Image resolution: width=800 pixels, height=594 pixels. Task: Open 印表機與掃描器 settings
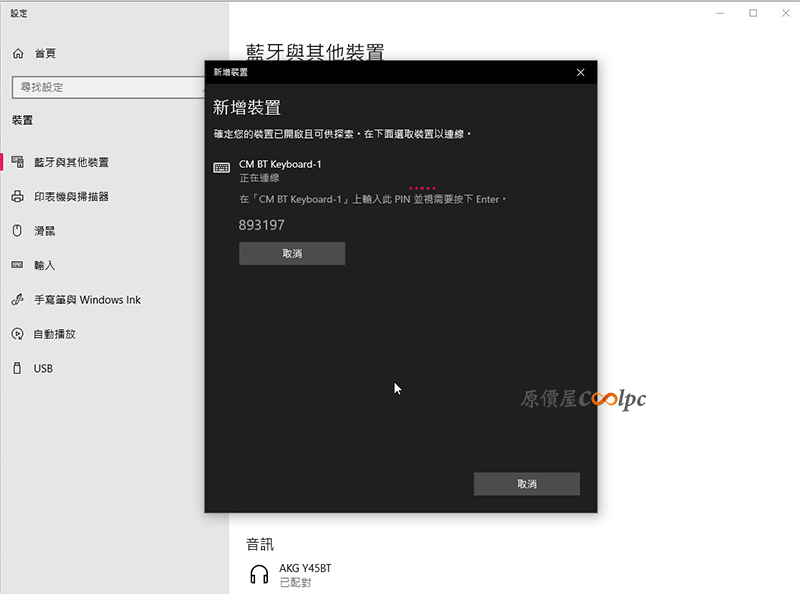coord(71,196)
